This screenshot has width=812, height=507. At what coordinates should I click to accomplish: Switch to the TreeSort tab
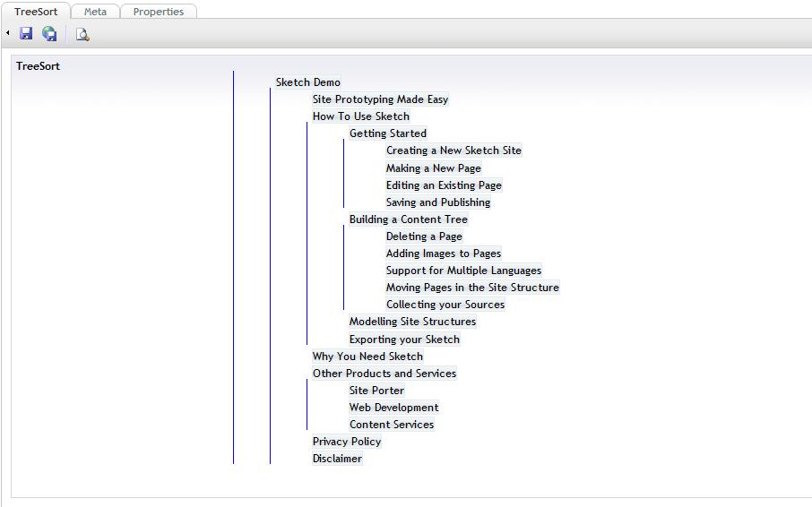(x=36, y=12)
